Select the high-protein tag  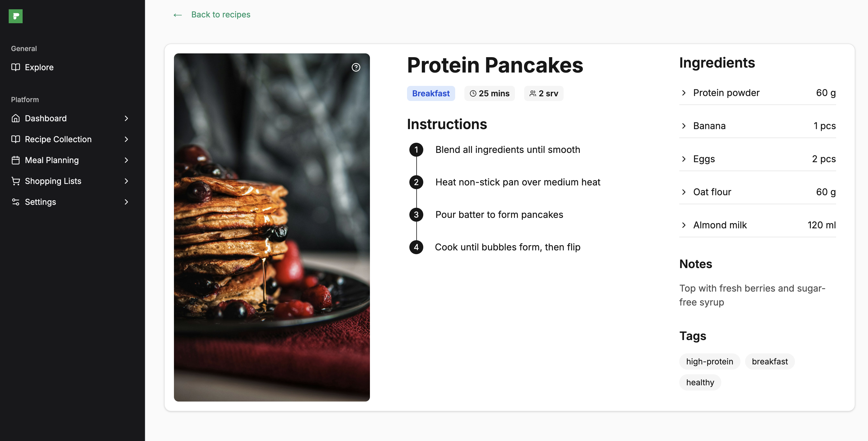(710, 361)
